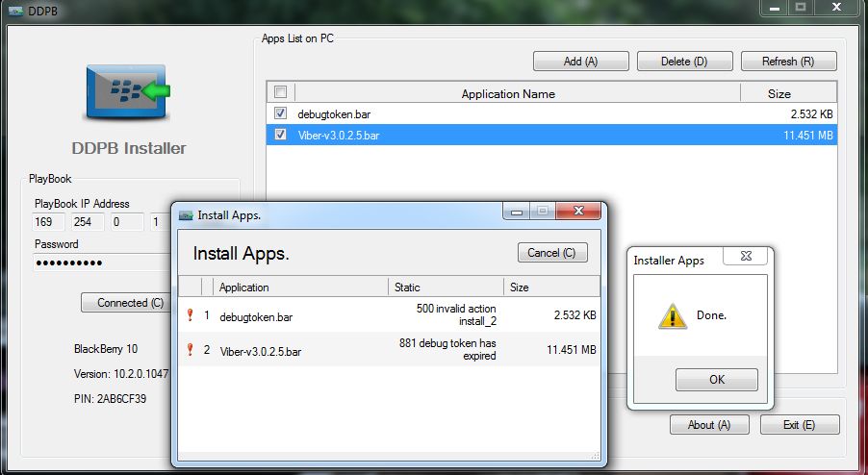
Task: Sort by Application Name column header
Action: tap(518, 93)
